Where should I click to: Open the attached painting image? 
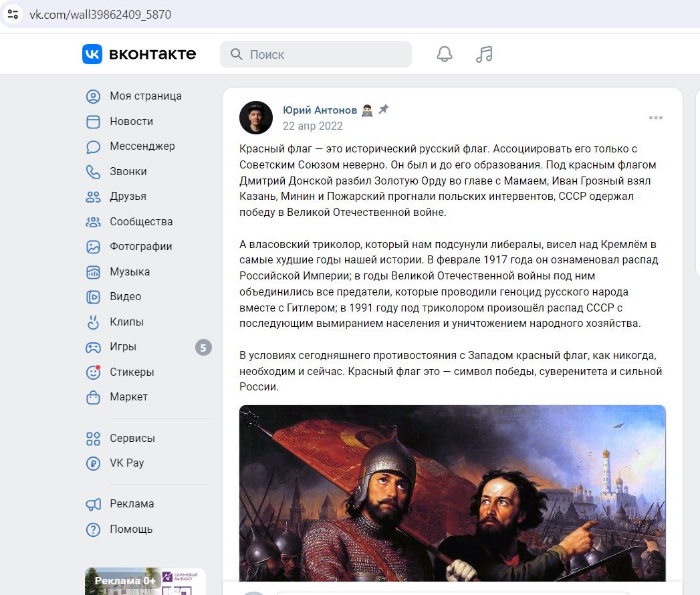tap(452, 493)
